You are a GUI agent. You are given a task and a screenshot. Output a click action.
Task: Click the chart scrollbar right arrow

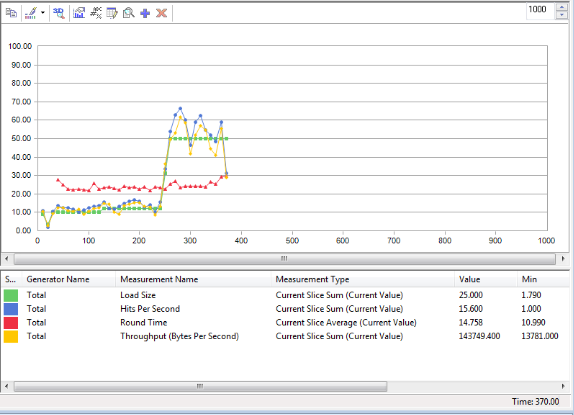pos(563,259)
